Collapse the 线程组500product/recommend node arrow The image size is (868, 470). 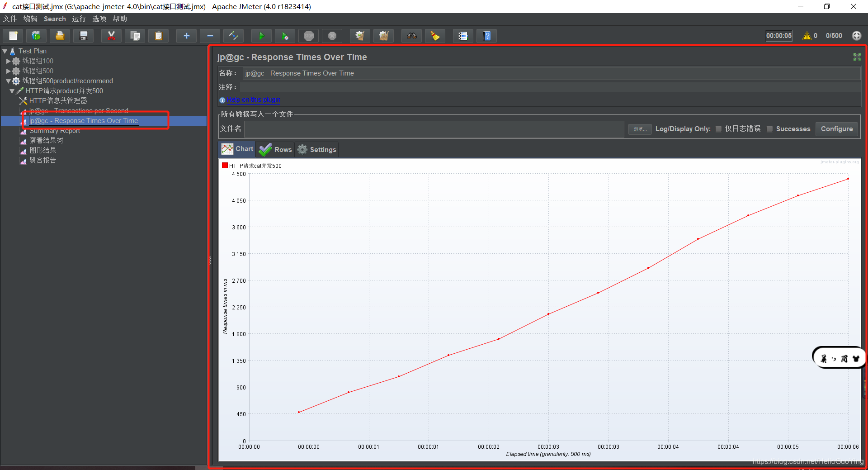[x=8, y=81]
